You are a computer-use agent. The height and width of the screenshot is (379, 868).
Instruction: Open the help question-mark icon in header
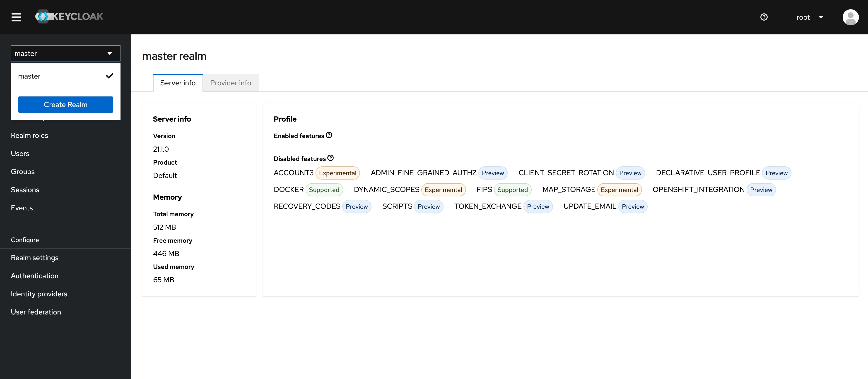tap(764, 17)
